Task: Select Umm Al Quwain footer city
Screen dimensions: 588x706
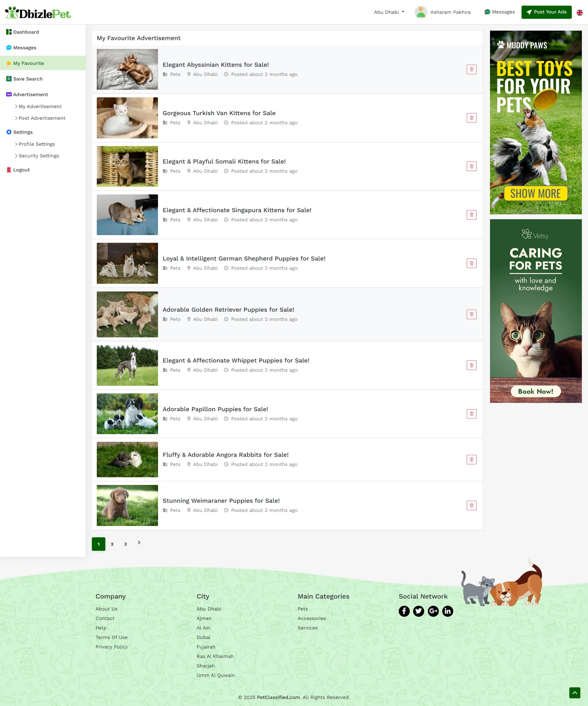Action: tap(216, 675)
